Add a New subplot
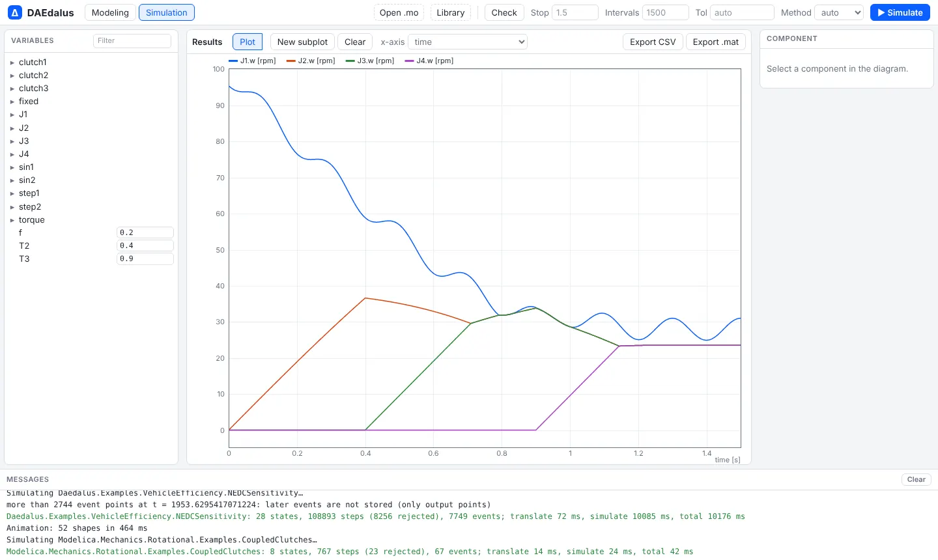 click(x=302, y=42)
